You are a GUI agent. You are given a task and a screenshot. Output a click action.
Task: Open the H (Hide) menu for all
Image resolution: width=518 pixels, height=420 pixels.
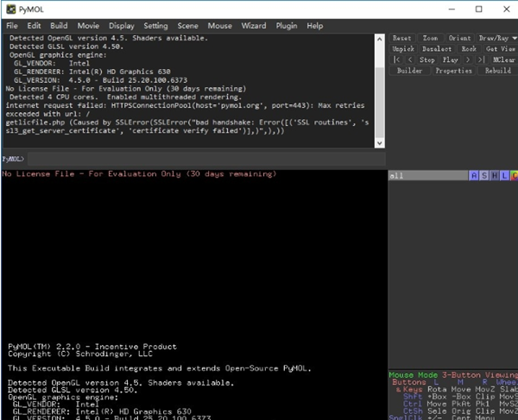pos(495,175)
